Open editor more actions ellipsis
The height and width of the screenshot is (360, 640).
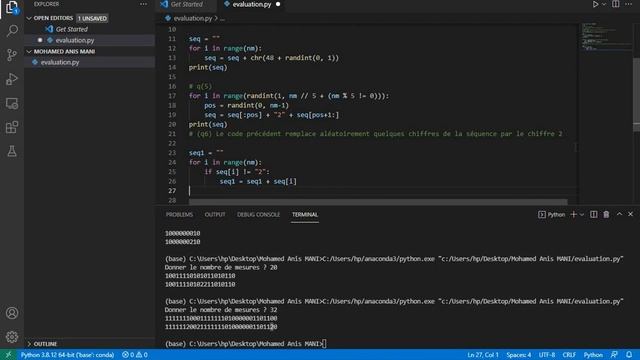tap(629, 4)
